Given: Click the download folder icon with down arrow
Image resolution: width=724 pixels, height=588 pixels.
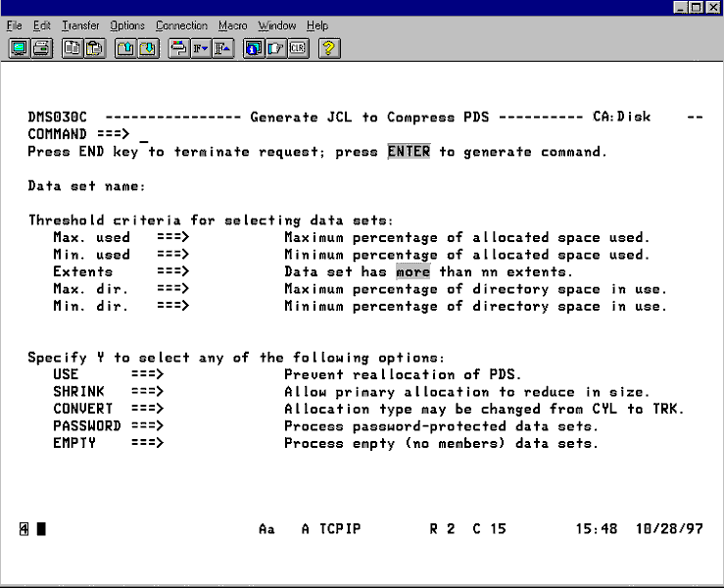Looking at the screenshot, I should tap(148, 48).
